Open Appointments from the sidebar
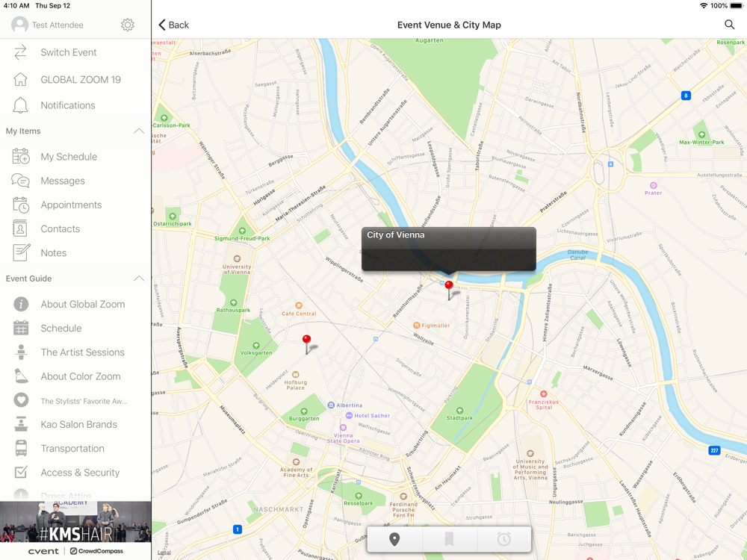The height and width of the screenshot is (560, 747). 75,205
